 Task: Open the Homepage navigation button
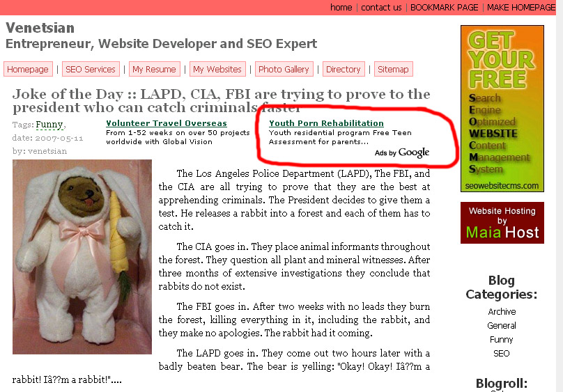click(x=28, y=69)
